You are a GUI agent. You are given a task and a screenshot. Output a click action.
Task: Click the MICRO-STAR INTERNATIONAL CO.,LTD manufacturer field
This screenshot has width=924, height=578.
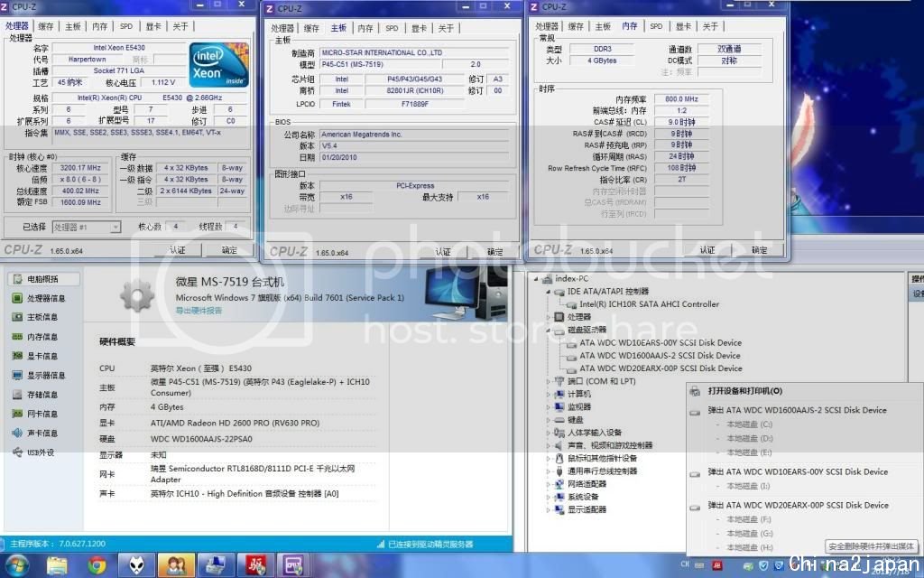tap(413, 53)
